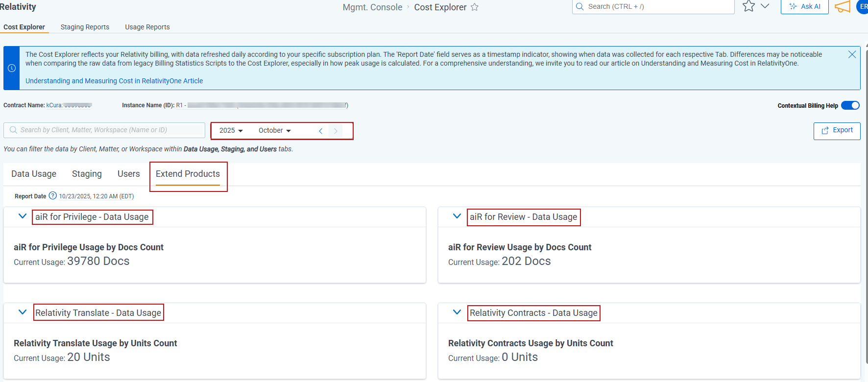Select the Extend Products tab

(x=188, y=174)
